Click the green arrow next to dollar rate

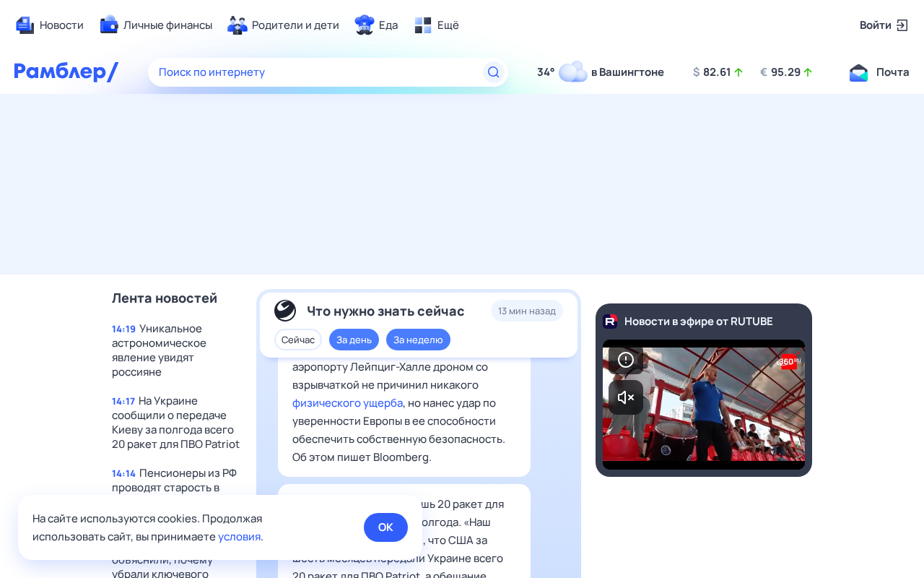coord(738,72)
